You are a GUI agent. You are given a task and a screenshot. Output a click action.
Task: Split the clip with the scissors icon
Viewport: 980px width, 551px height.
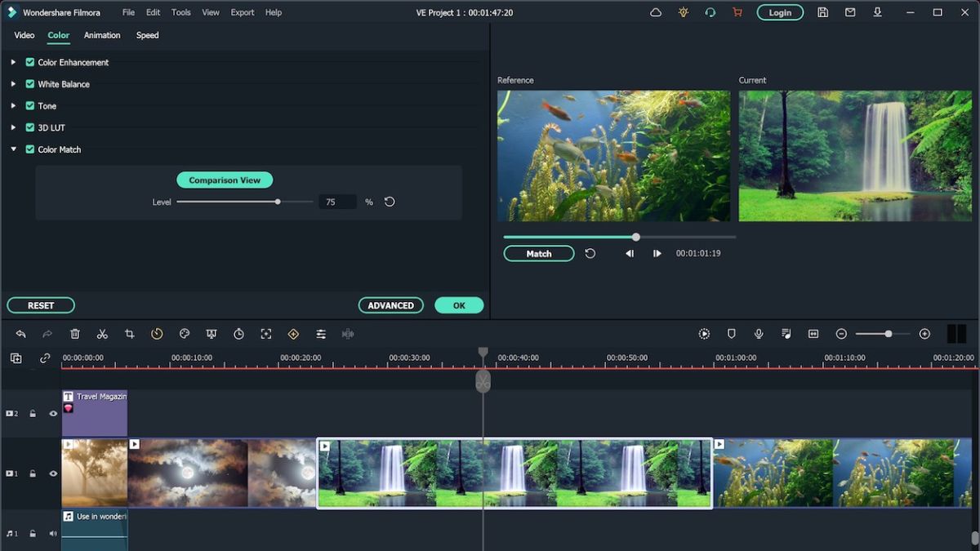click(102, 334)
